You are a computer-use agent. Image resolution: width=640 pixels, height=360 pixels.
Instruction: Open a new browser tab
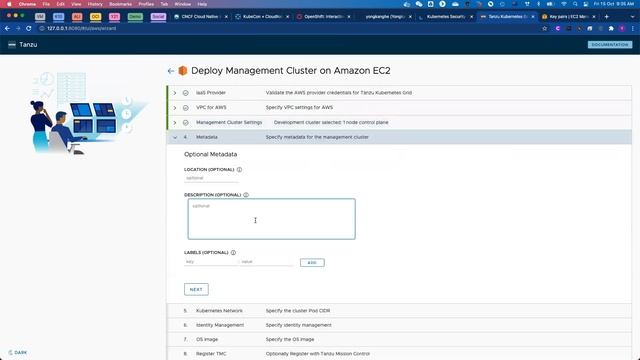(x=607, y=16)
